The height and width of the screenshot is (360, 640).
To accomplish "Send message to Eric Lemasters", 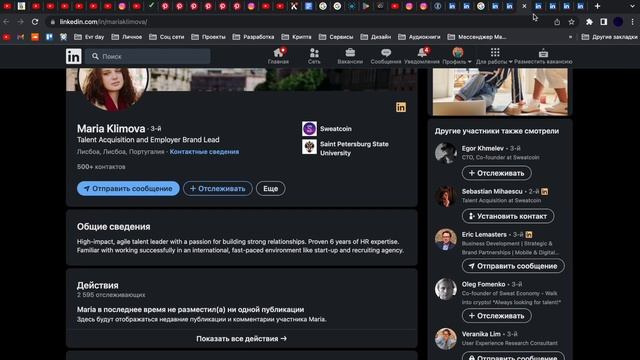I will [513, 266].
